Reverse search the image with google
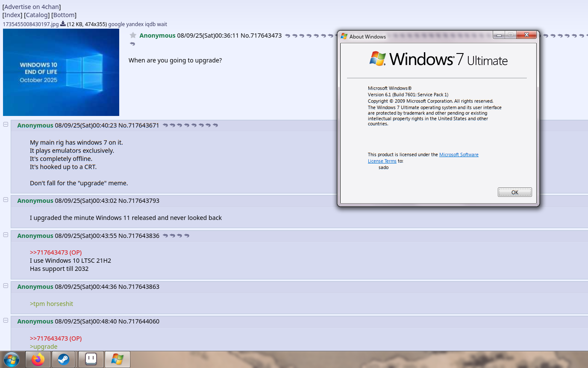588x368 pixels. [116, 24]
